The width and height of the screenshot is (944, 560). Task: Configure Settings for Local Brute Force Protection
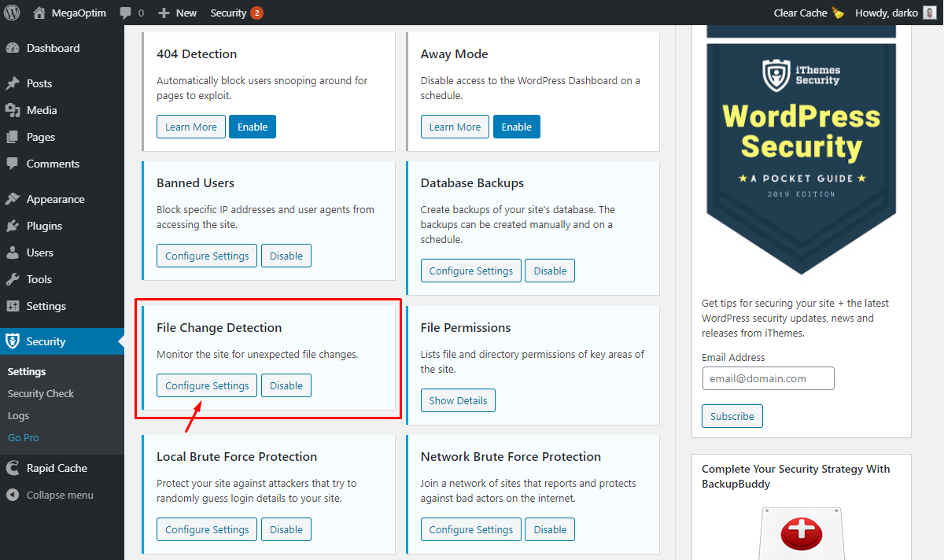[207, 529]
